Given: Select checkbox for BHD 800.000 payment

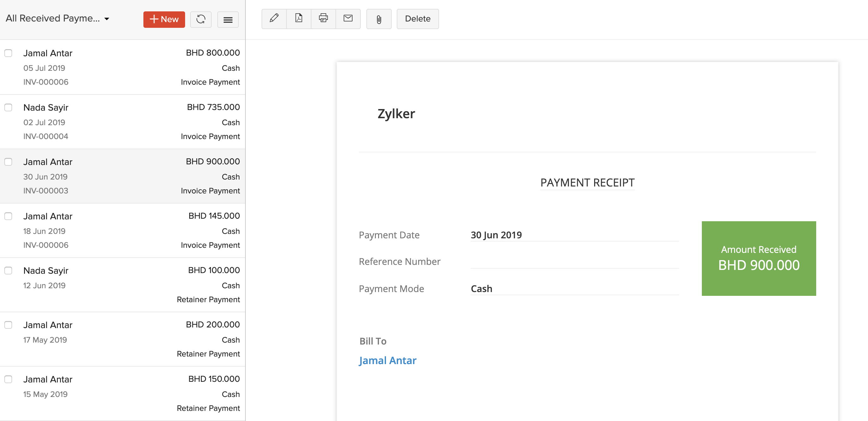Looking at the screenshot, I should point(9,53).
